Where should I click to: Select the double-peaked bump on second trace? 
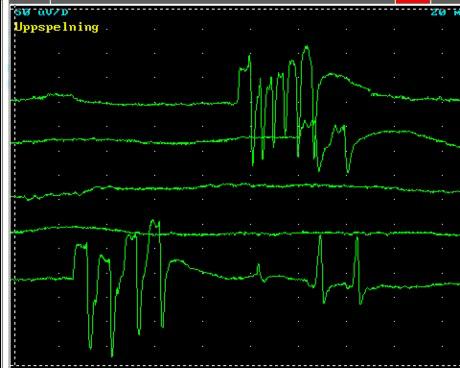point(340,128)
